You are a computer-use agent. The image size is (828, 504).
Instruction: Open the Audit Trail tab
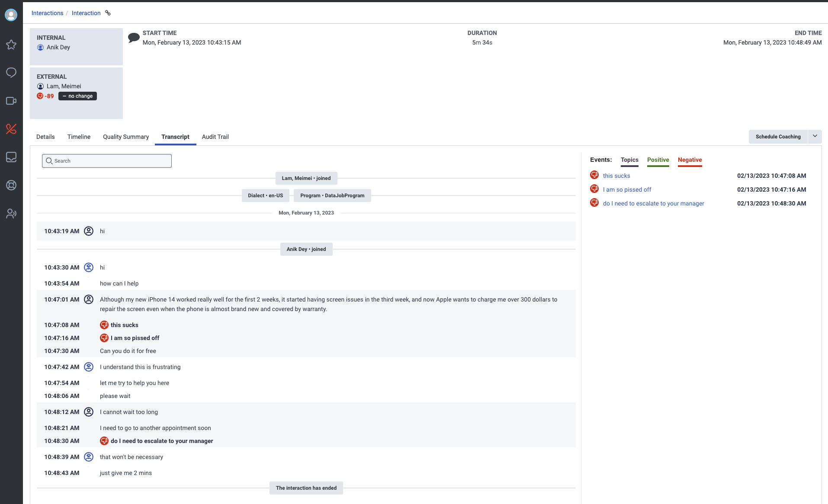point(215,137)
